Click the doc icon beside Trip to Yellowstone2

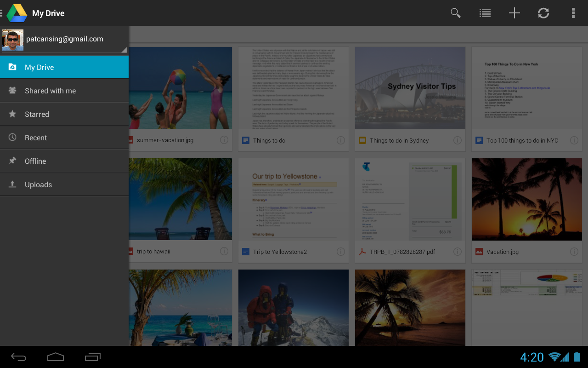click(x=246, y=252)
